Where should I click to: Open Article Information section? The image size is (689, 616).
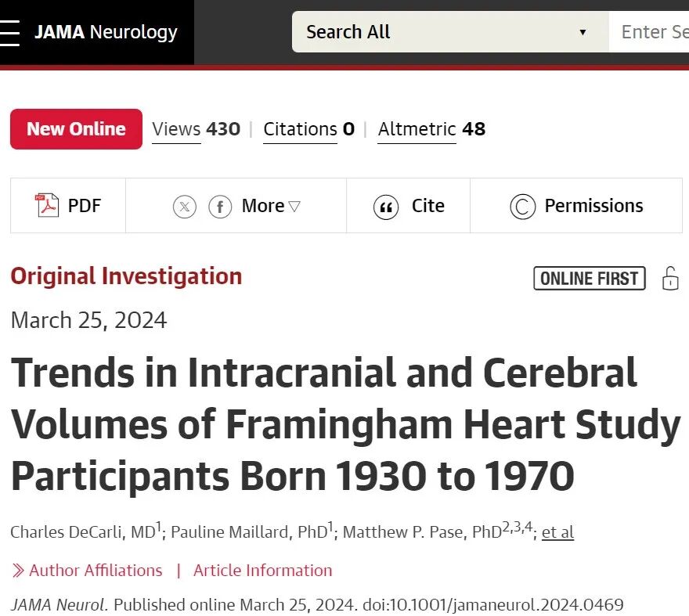coord(263,571)
